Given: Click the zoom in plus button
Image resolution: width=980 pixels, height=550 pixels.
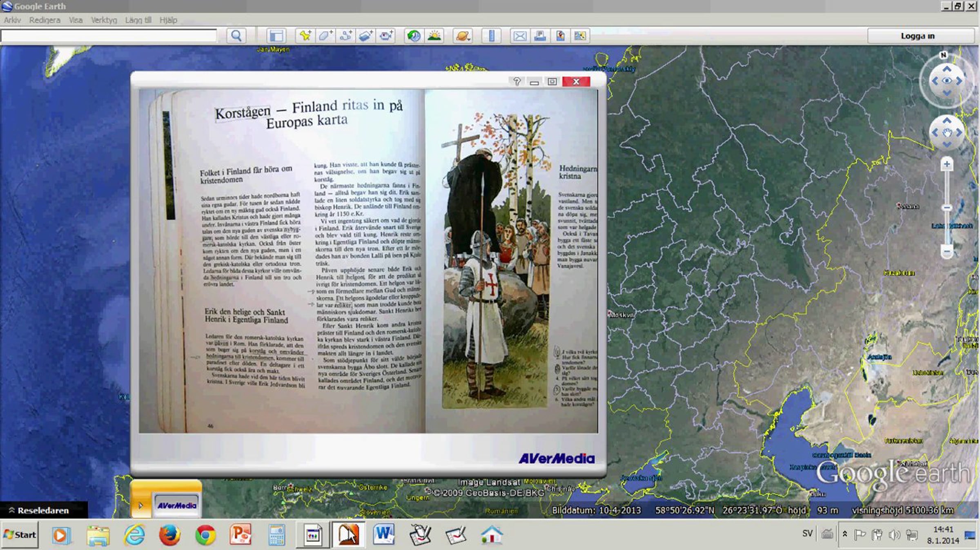Looking at the screenshot, I should 947,164.
